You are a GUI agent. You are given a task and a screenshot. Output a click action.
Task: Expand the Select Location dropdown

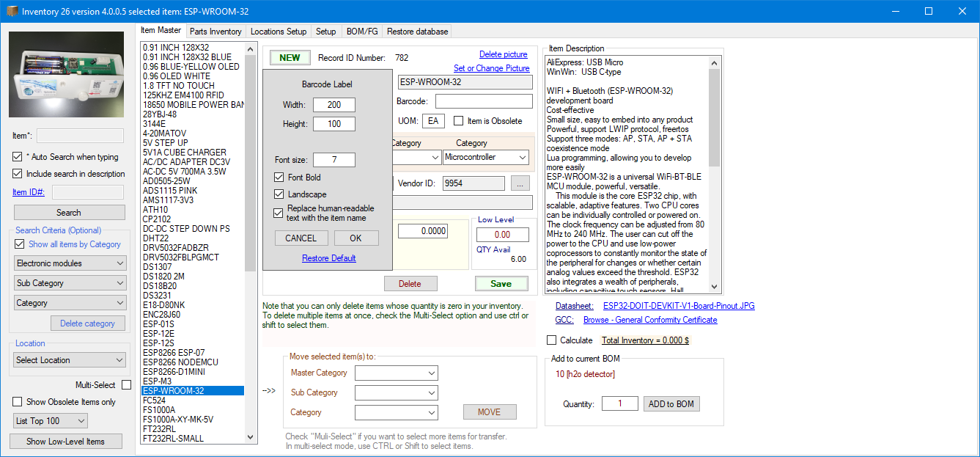[x=70, y=360]
